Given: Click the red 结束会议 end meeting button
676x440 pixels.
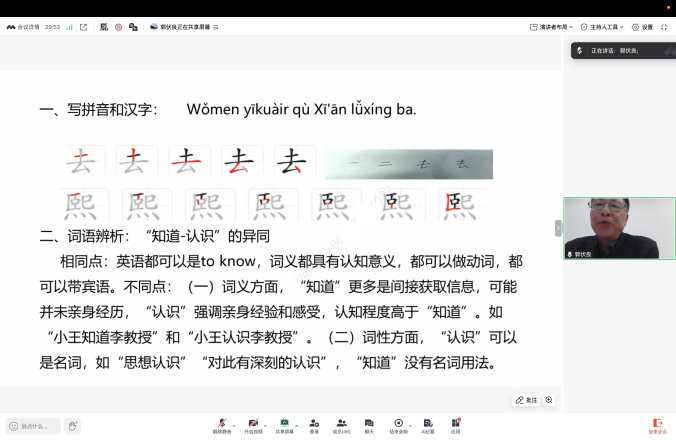Looking at the screenshot, I should (x=657, y=425).
